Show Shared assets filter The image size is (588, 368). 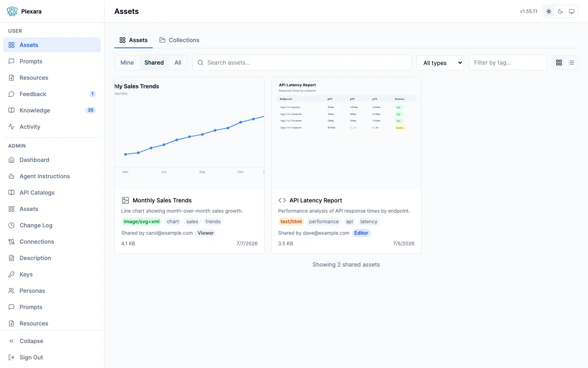(154, 63)
